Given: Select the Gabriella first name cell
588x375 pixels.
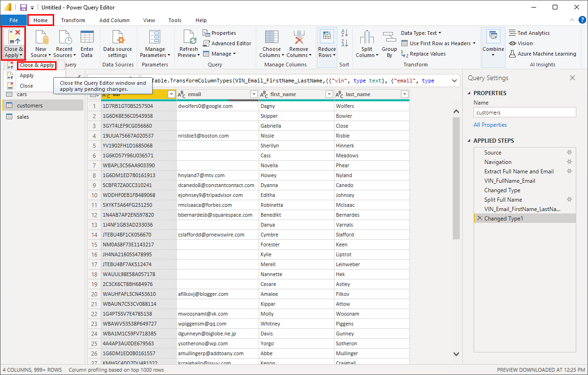Looking at the screenshot, I should (x=296, y=126).
